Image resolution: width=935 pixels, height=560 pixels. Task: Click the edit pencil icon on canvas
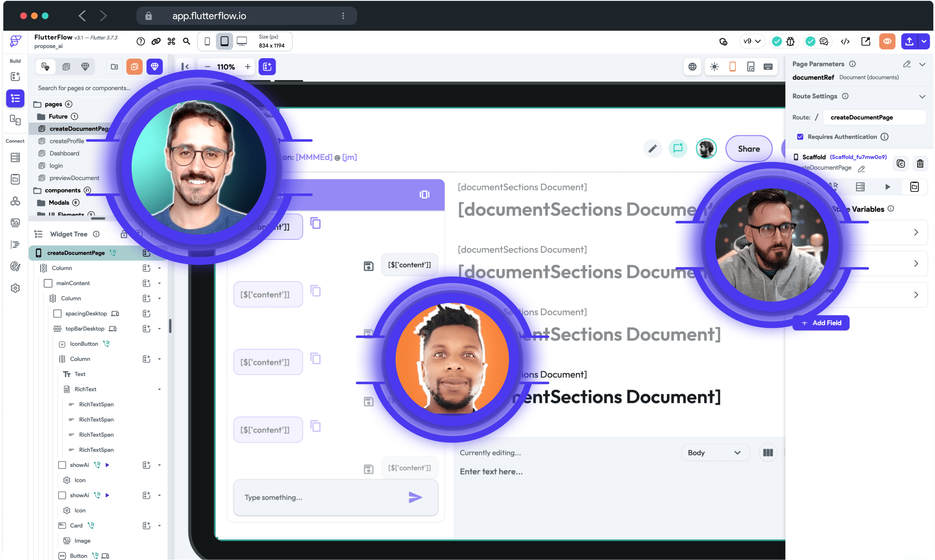[653, 149]
